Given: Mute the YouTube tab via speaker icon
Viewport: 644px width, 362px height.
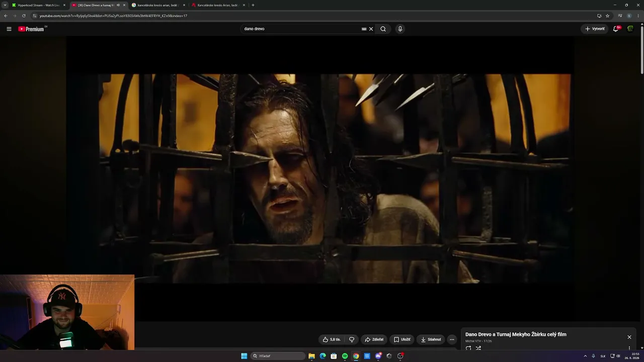Looking at the screenshot, I should [x=118, y=5].
